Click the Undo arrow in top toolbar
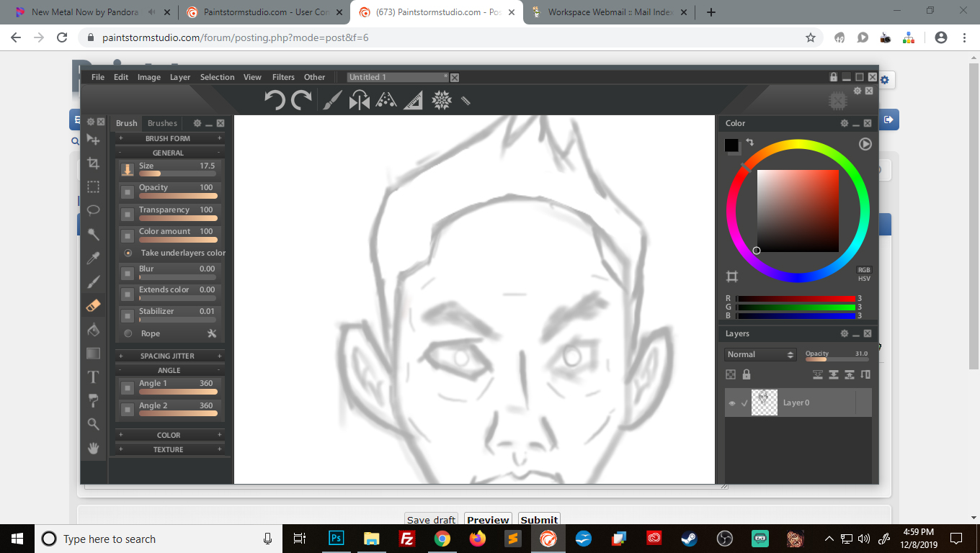 click(275, 99)
